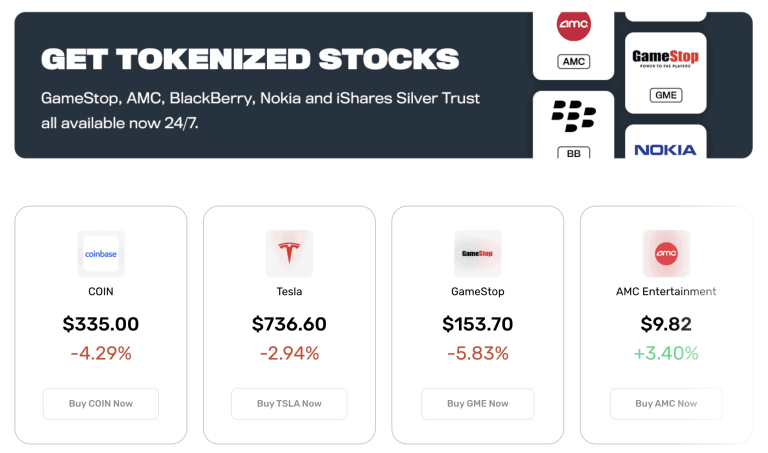768x453 pixels.
Task: Click the Coinbase logo icon
Action: click(100, 254)
